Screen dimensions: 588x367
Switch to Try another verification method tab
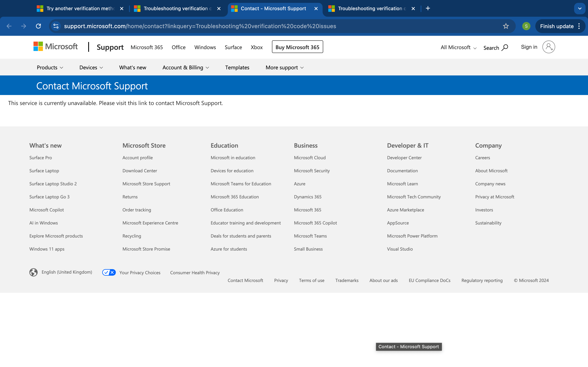(x=80, y=9)
